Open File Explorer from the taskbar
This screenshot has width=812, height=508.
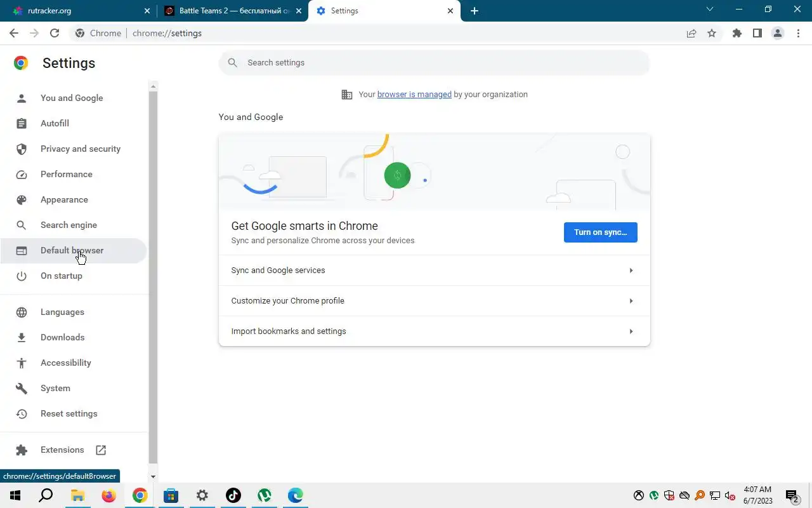click(77, 495)
